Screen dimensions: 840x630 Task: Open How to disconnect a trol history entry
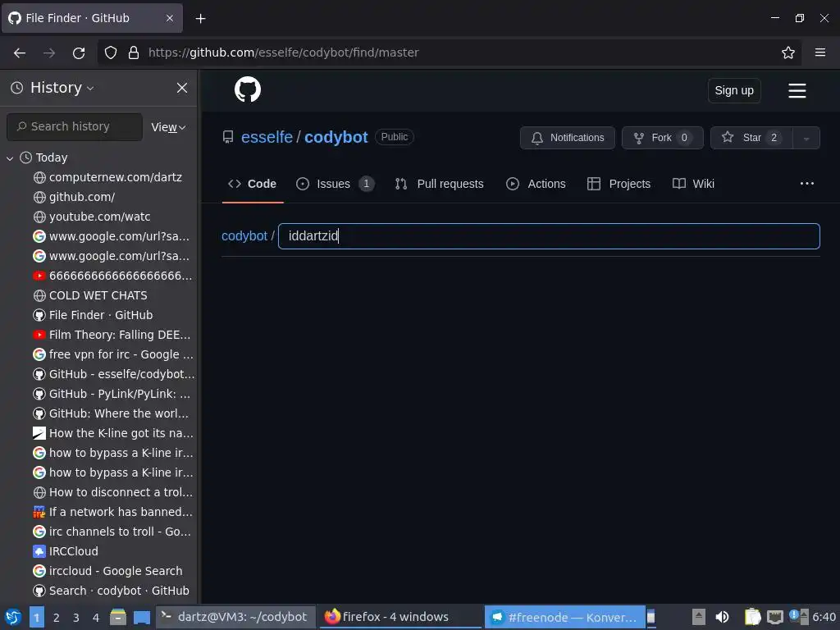pyautogui.click(x=113, y=492)
